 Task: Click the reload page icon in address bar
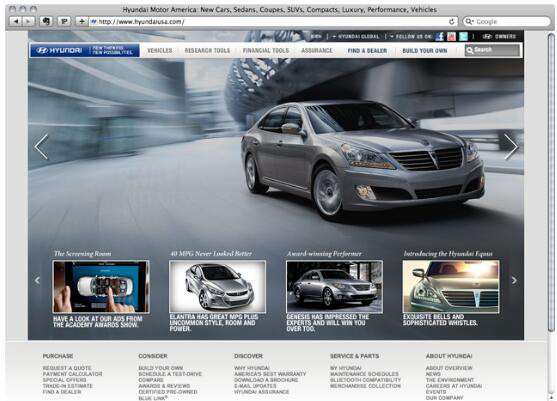452,21
